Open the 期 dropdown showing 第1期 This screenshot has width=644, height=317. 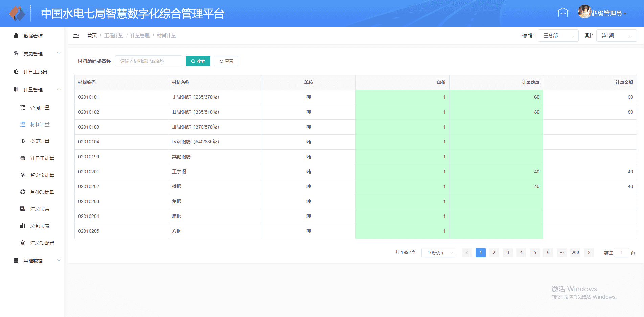click(616, 36)
